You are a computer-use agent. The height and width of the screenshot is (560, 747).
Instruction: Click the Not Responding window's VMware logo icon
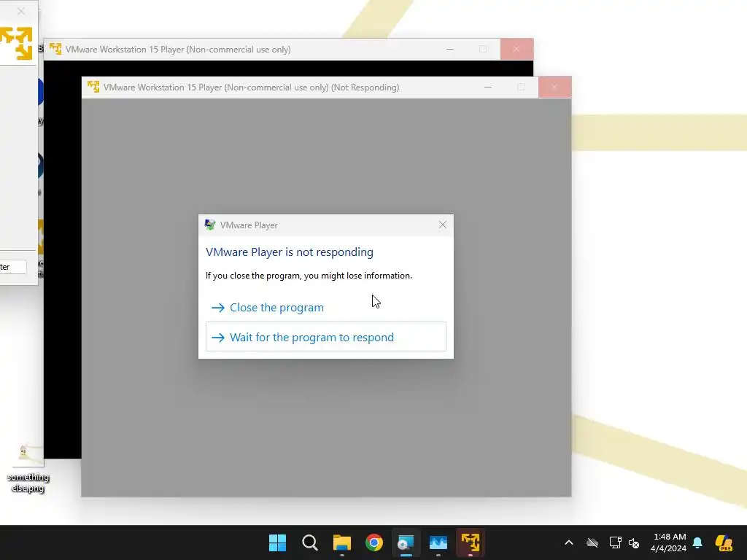tap(93, 87)
